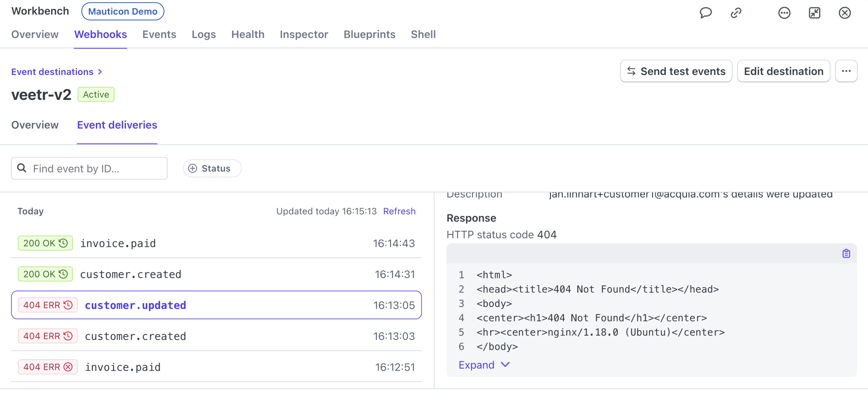Click the retry clock icon on customer.updated
Image resolution: width=868 pixels, height=396 pixels.
[x=68, y=305]
